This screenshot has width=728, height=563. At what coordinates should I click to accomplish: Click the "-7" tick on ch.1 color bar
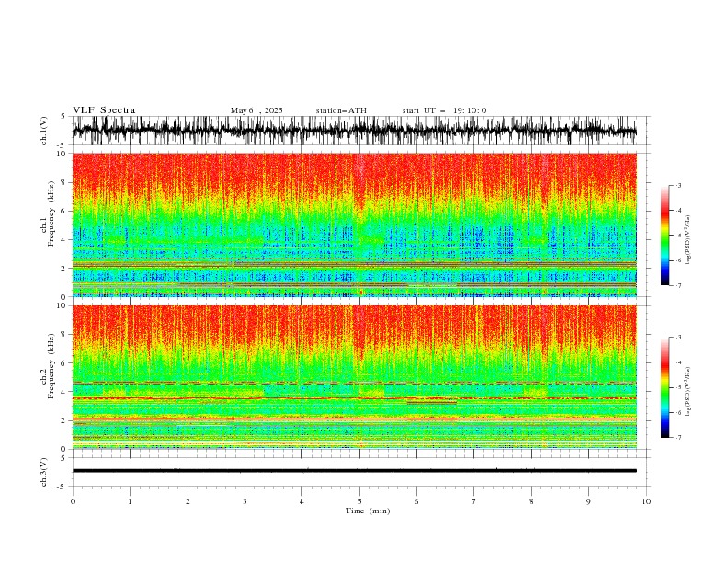pos(678,285)
